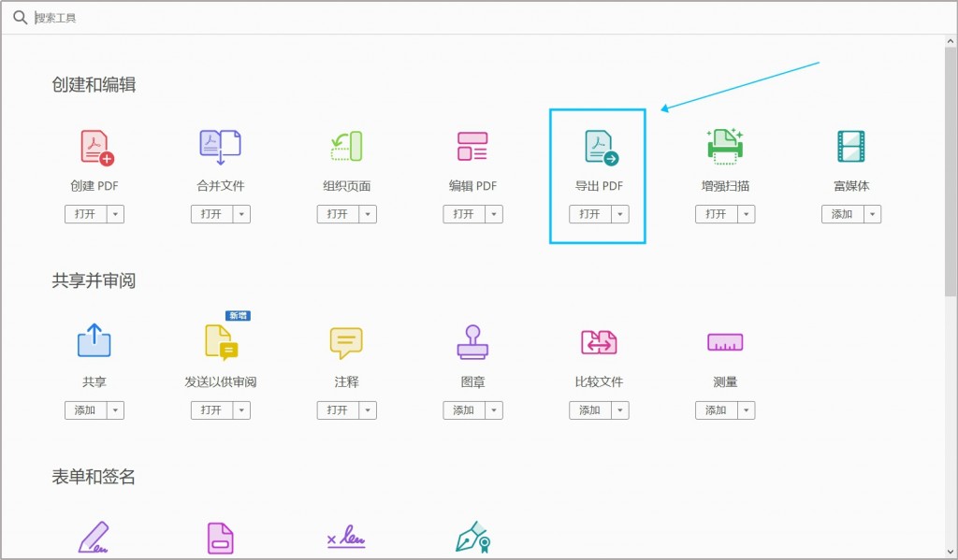Click the scrollbar up arrow
Image resolution: width=958 pixels, height=560 pixels.
(951, 41)
